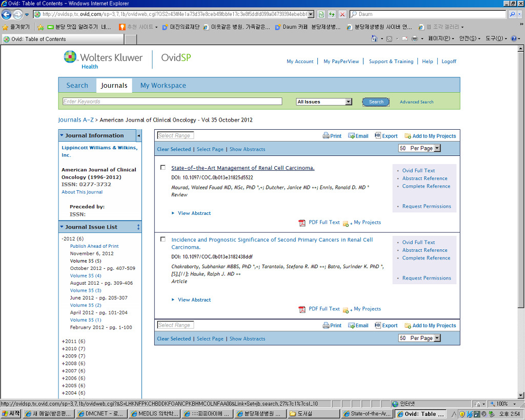Click the IE Forward navigation arrow

point(17,14)
